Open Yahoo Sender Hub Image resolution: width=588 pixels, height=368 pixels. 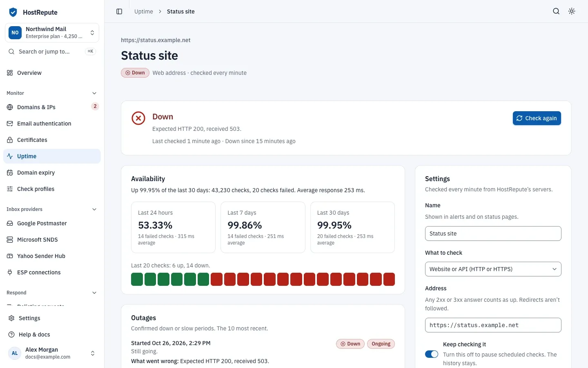click(52, 256)
